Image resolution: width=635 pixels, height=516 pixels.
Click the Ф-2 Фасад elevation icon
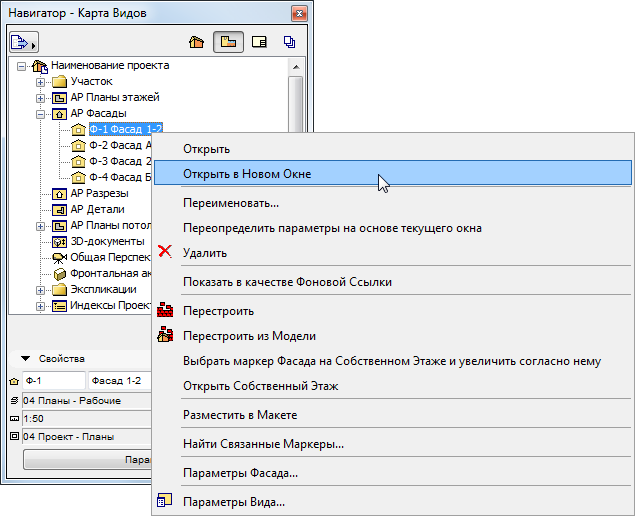click(78, 145)
